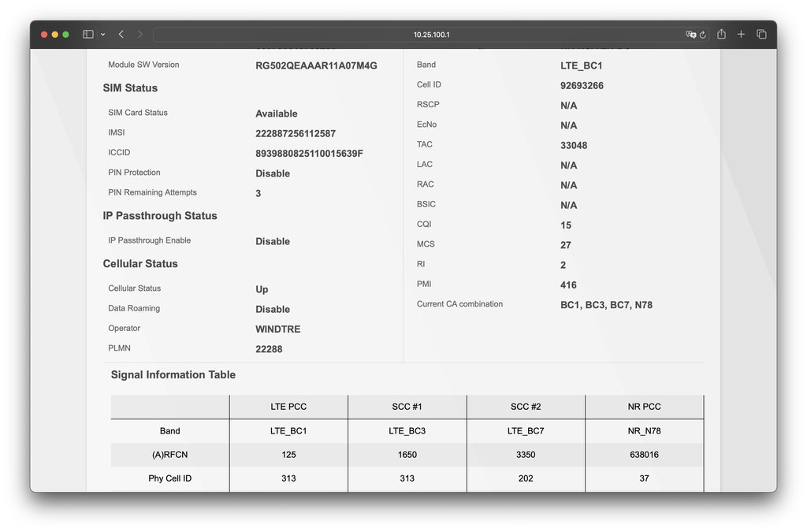Select PLMN value 22288
The image size is (807, 532).
point(269,349)
